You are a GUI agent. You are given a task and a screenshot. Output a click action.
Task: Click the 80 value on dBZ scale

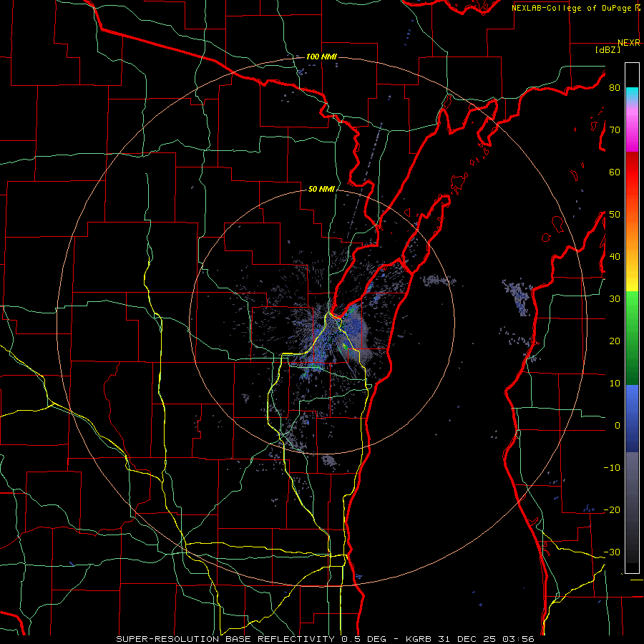(615, 88)
